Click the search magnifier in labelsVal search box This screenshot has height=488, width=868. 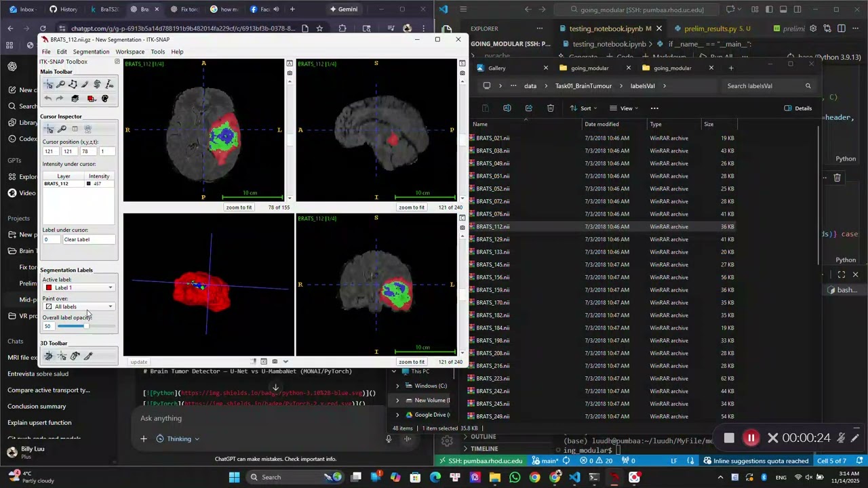808,86
